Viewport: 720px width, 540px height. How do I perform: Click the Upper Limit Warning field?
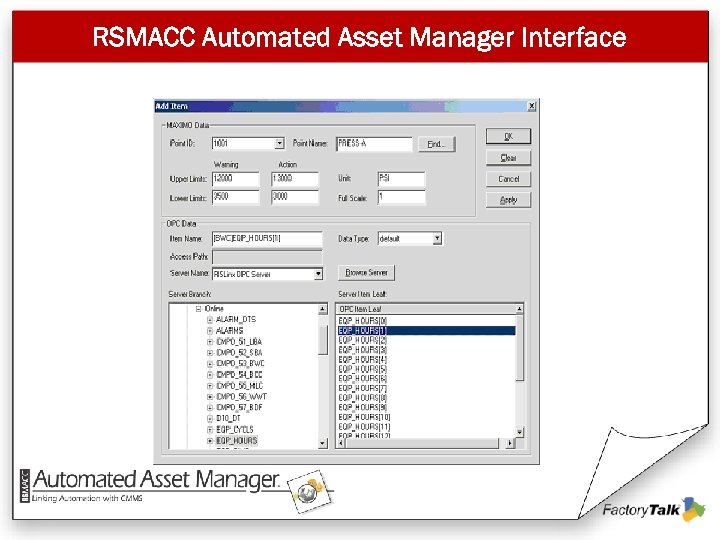pos(236,179)
